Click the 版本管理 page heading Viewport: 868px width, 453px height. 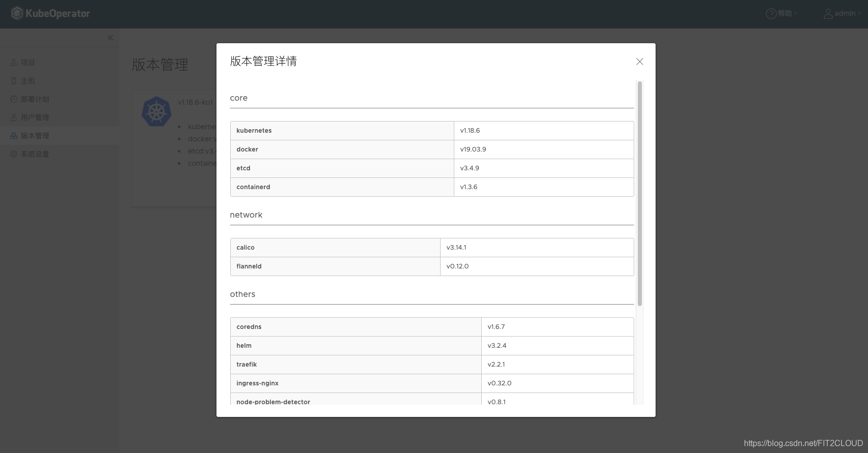160,65
